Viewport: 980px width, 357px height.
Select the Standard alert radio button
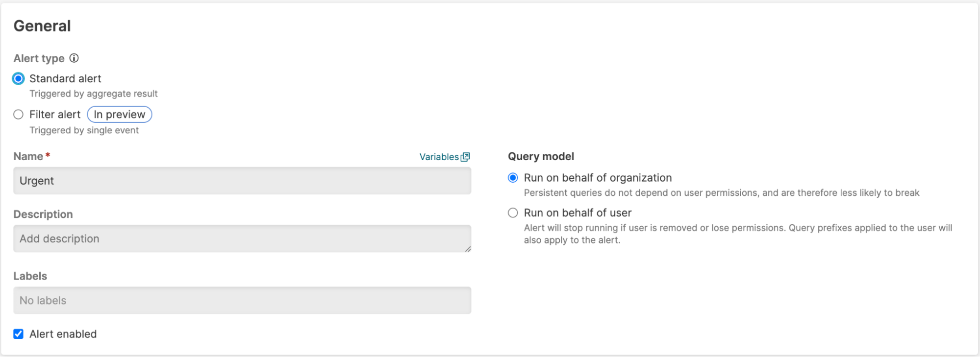[19, 78]
